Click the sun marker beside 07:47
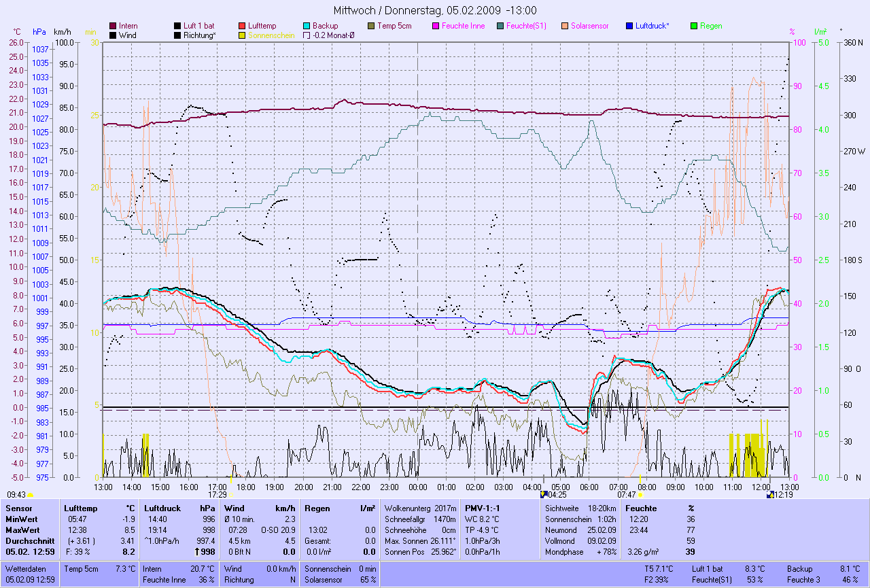Screen dimensions: 870x588 coord(641,496)
